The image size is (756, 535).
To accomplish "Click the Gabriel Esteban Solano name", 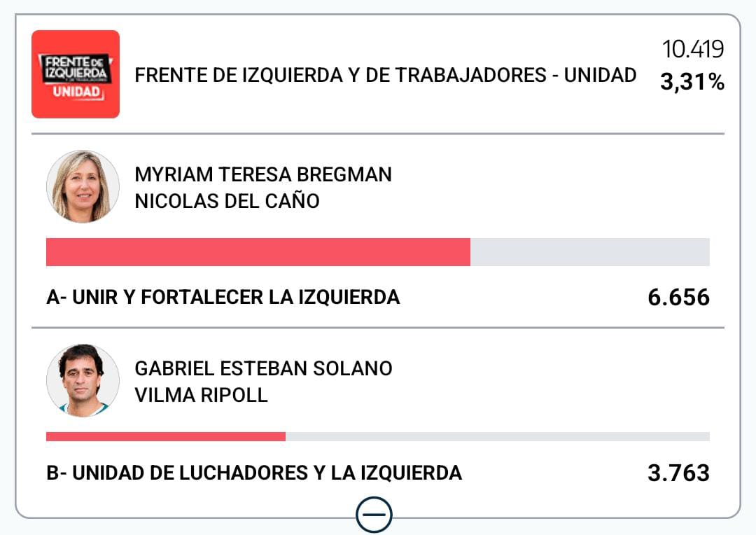I will point(263,368).
